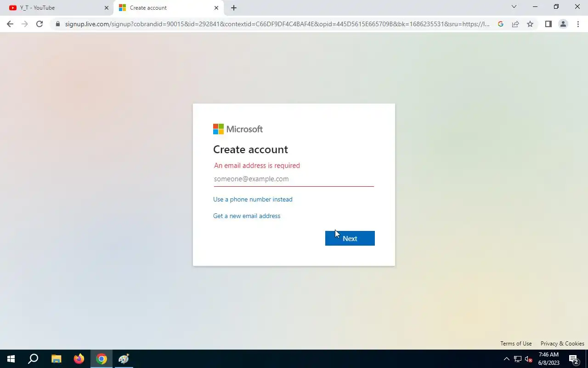Close the Y_T - YouTube tab

coord(106,8)
